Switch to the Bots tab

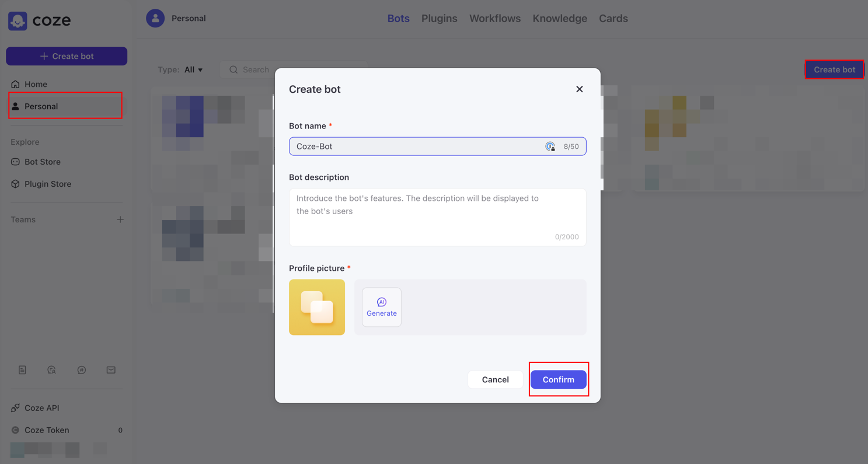[399, 18]
